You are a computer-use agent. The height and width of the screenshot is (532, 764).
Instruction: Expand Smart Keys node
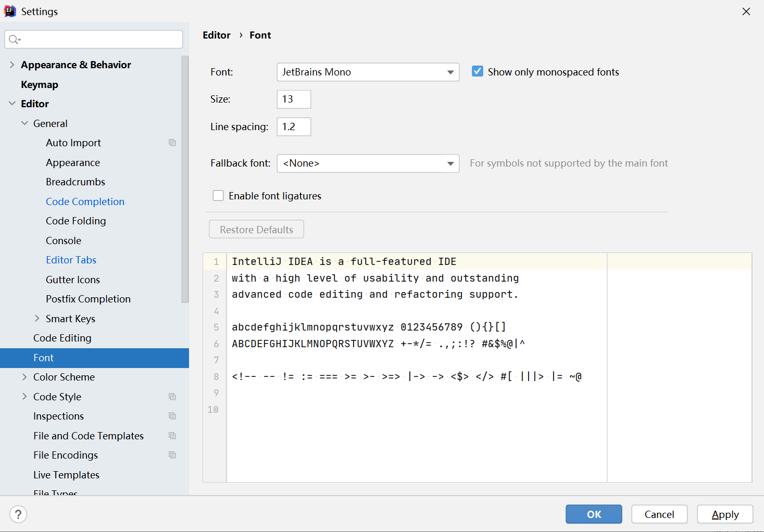[37, 319]
